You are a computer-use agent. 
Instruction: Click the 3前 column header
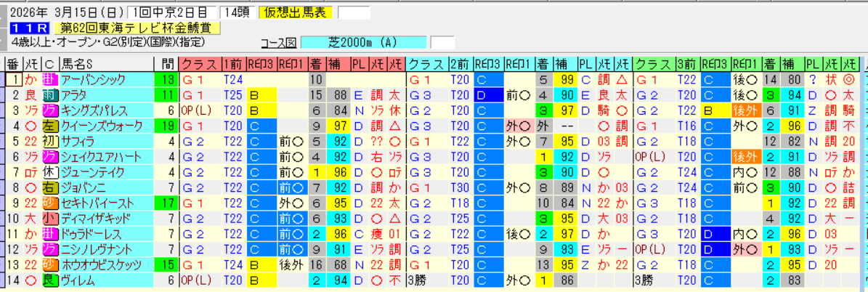pyautogui.click(x=689, y=63)
